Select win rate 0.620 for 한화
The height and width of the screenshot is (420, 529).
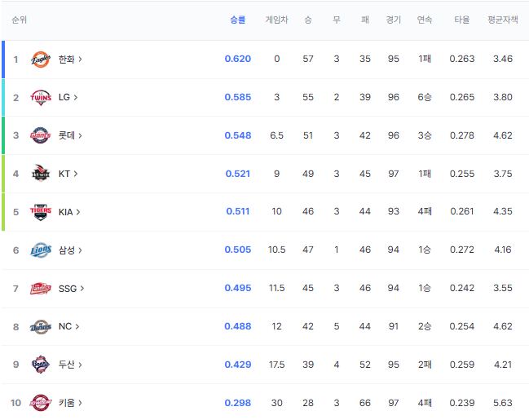click(x=238, y=59)
